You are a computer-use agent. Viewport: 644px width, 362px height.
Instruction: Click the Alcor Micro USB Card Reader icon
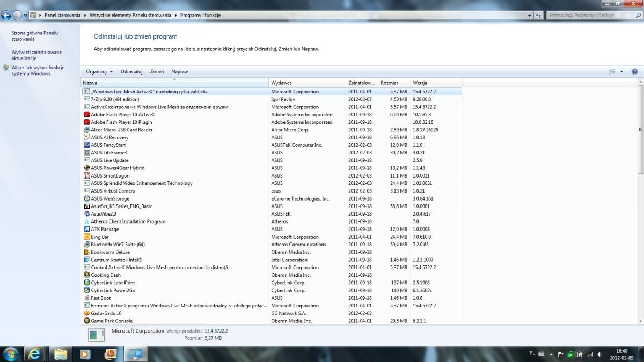point(86,130)
